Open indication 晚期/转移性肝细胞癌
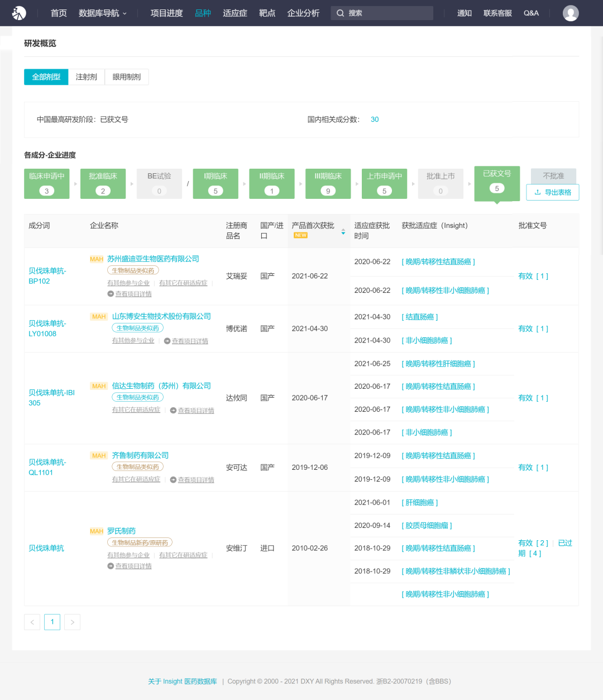Viewport: 603px width, 700px height. pyautogui.click(x=438, y=364)
